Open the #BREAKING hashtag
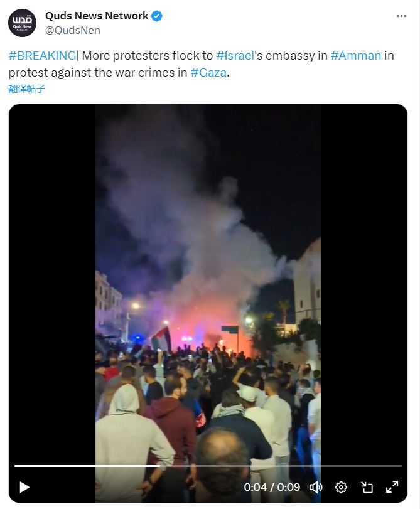 pos(42,55)
